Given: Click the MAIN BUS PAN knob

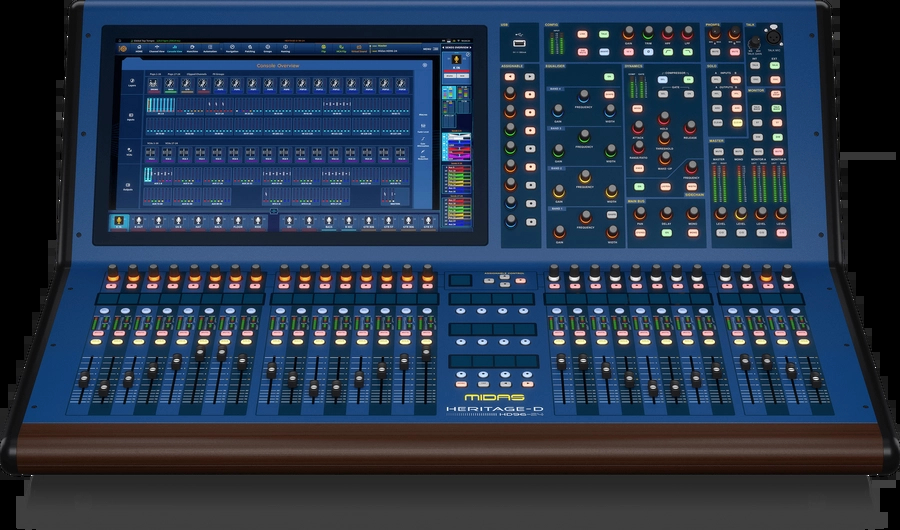Looking at the screenshot, I should coord(640,214).
